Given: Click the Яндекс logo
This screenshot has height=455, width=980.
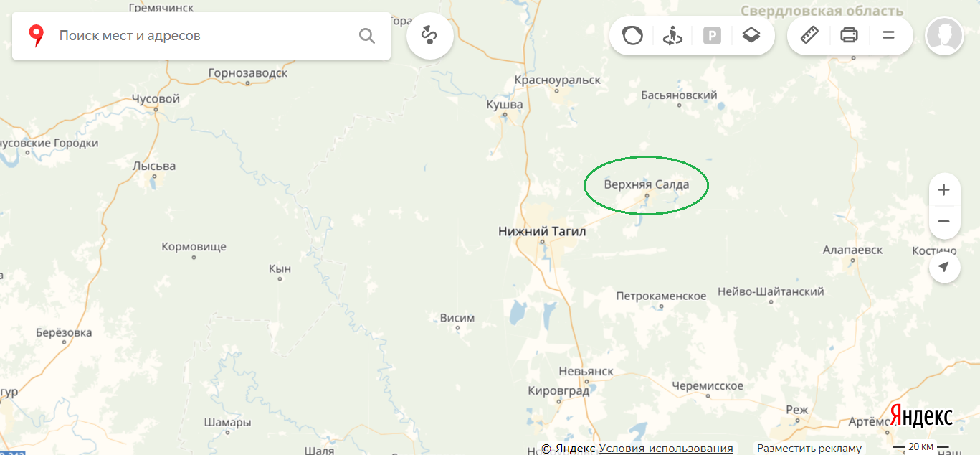Looking at the screenshot, I should (x=921, y=416).
